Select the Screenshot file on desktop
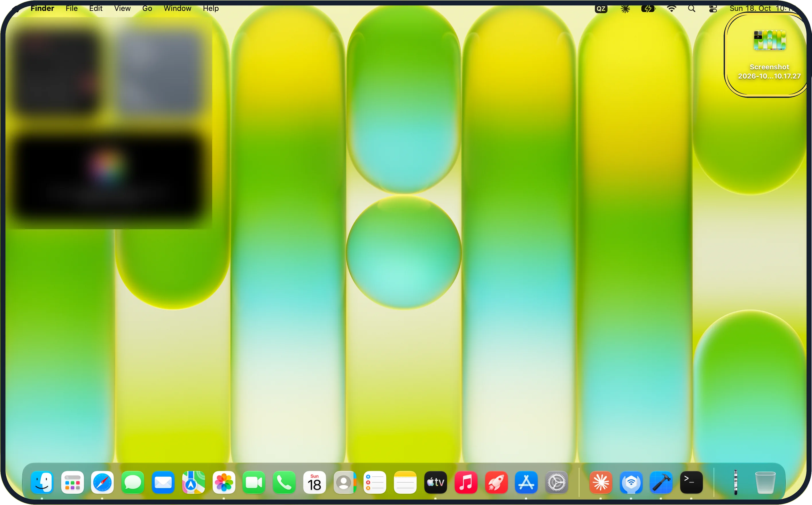The image size is (812, 505). click(x=769, y=55)
